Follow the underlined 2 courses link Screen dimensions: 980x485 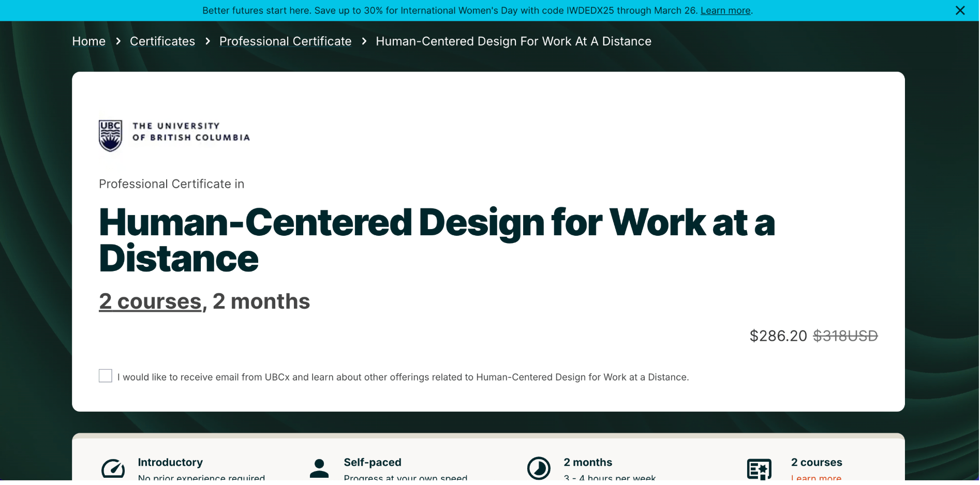[x=150, y=301]
